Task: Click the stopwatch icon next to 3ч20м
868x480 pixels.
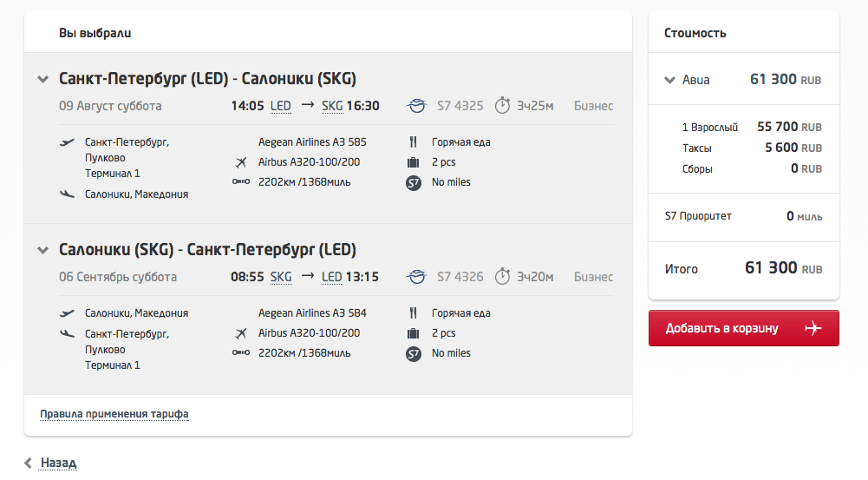Action: pyautogui.click(x=502, y=275)
